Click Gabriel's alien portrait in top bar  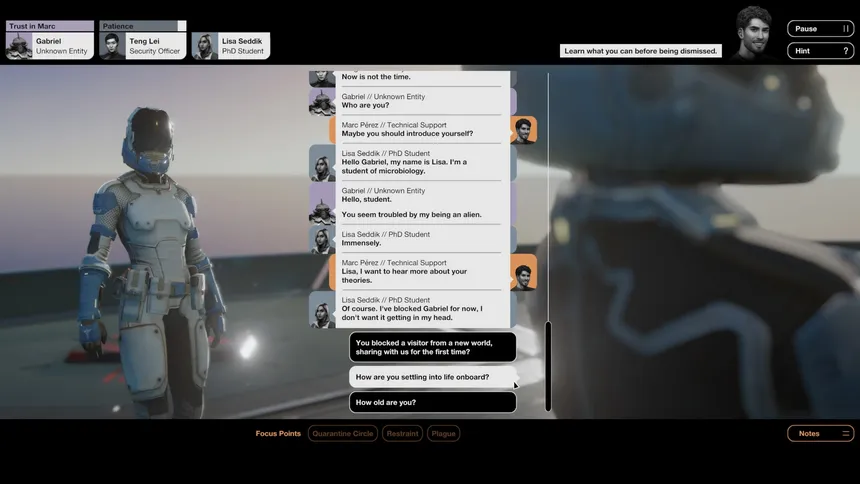[19, 46]
